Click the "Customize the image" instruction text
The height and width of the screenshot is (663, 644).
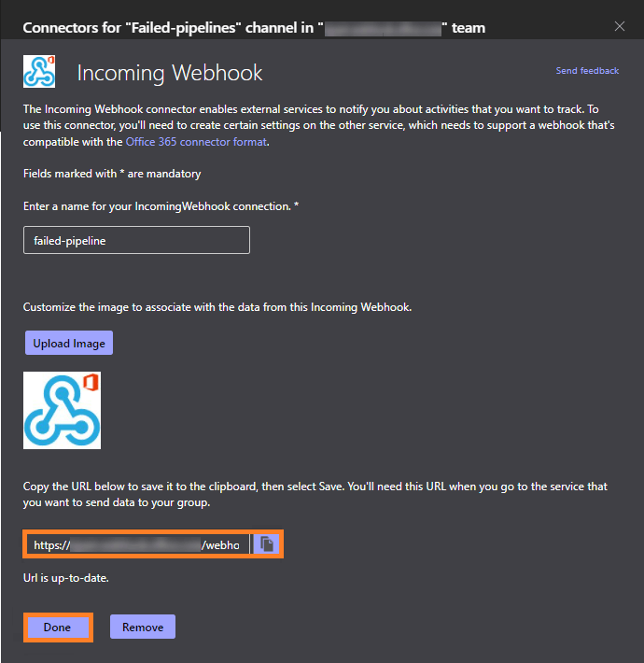coord(217,307)
